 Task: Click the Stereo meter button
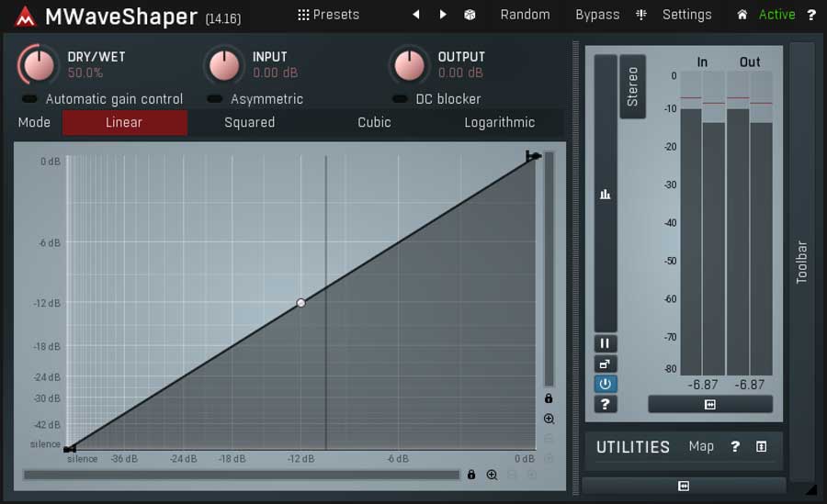point(632,86)
